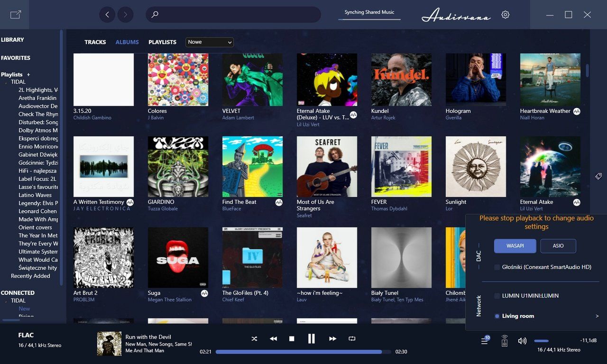Open Latino Waves playlist
Image resolution: width=607 pixels, height=364 pixels.
click(x=35, y=195)
